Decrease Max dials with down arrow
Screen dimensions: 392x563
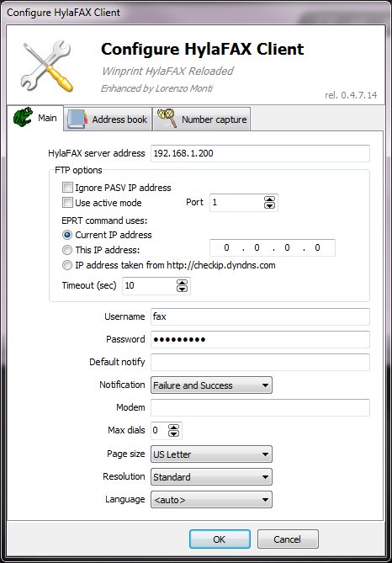(174, 433)
